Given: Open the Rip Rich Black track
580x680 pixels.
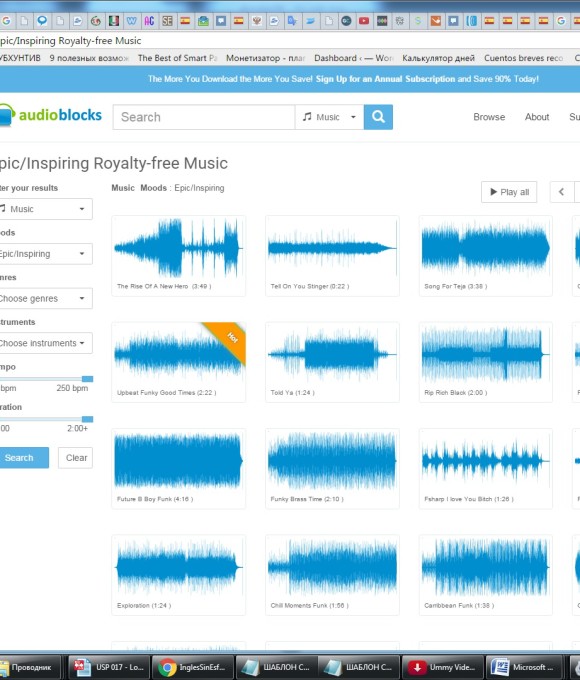Looking at the screenshot, I should pyautogui.click(x=485, y=362).
